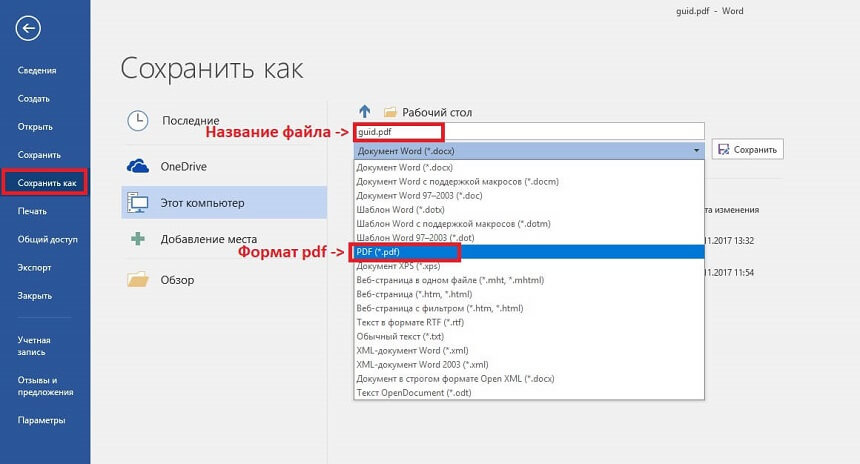Click the up-folder blue arrow icon
This screenshot has height=464, width=860.
pos(364,112)
